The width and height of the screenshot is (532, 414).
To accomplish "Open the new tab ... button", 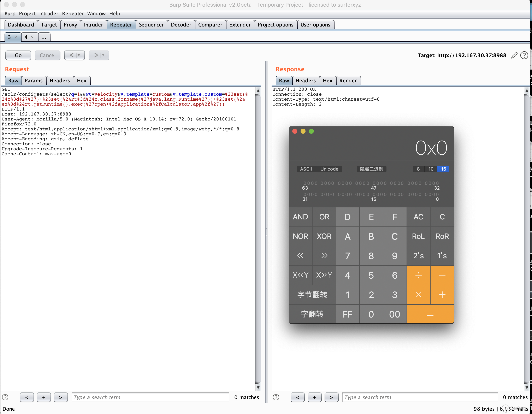I will tap(44, 37).
